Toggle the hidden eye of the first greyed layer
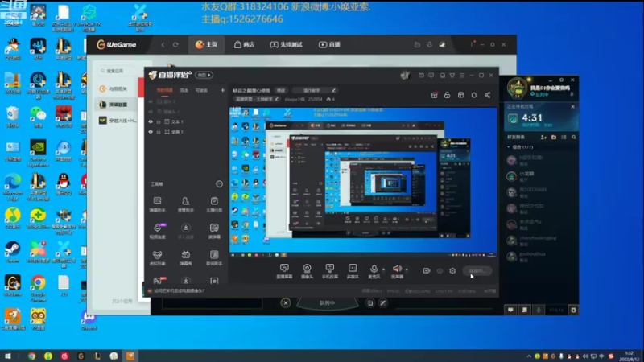 (x=151, y=101)
